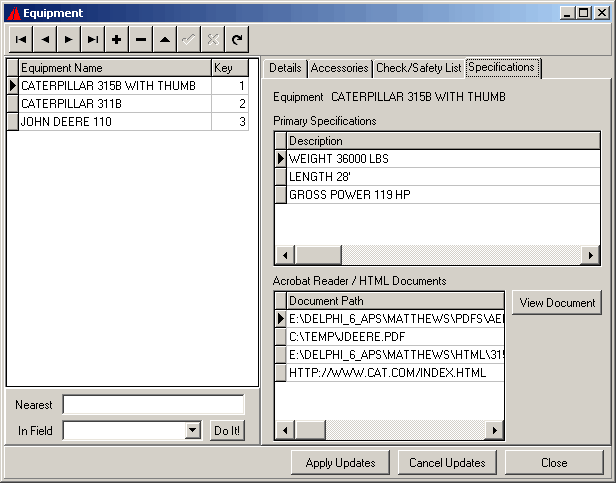Go to first record in navigator
This screenshot has width=616, height=483.
(21, 39)
